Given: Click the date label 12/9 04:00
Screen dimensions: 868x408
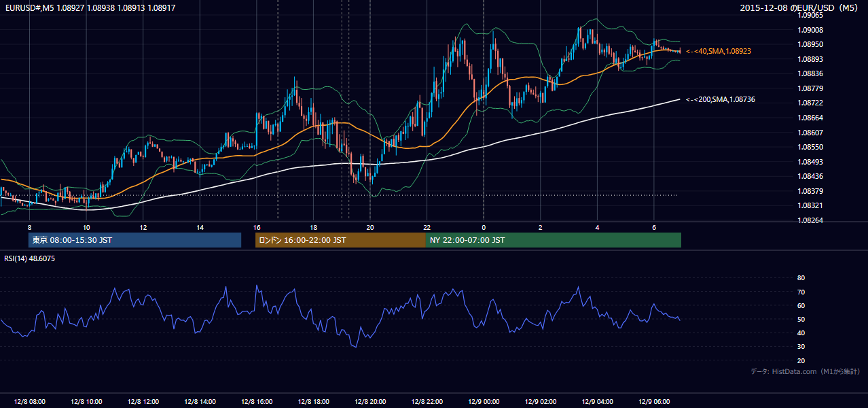Looking at the screenshot, I should [597, 402].
